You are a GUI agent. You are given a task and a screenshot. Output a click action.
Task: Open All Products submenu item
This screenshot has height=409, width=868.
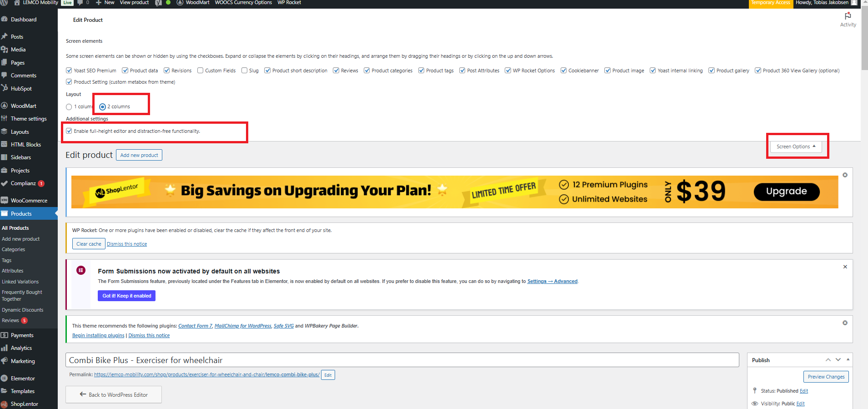tap(15, 228)
